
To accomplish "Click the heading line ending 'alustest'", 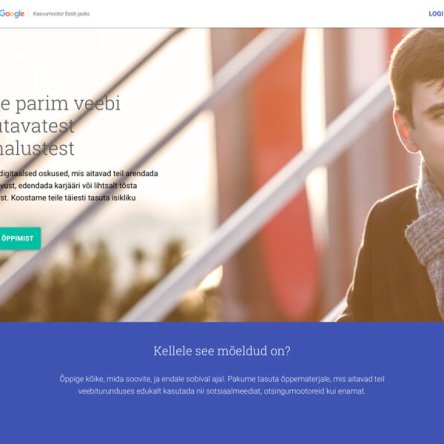I will 37,148.
